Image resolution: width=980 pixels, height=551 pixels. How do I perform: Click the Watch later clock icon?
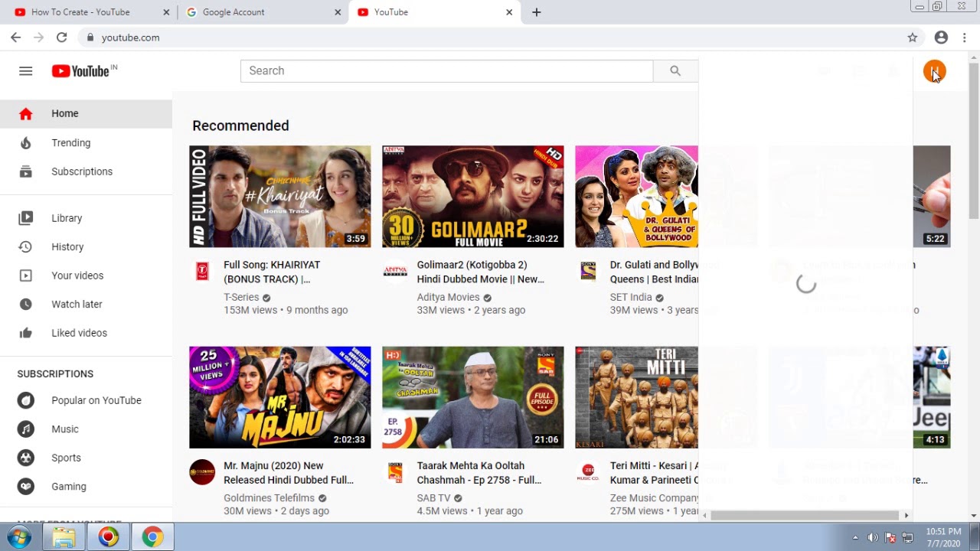click(26, 304)
